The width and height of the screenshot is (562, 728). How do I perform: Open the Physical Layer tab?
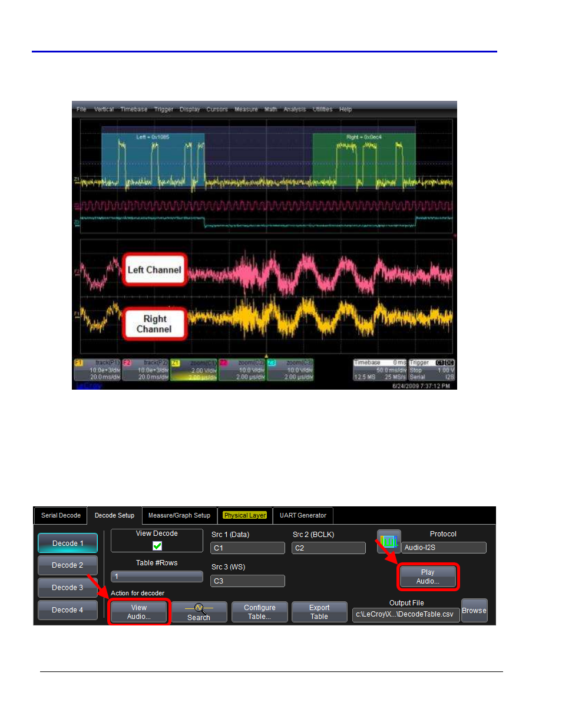(x=245, y=516)
